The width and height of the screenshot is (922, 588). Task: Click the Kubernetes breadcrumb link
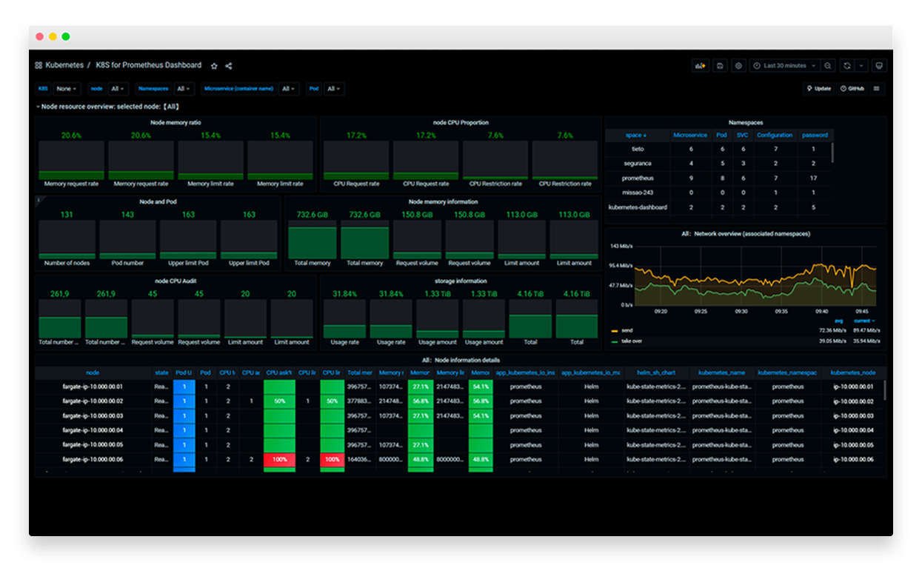[x=65, y=65]
